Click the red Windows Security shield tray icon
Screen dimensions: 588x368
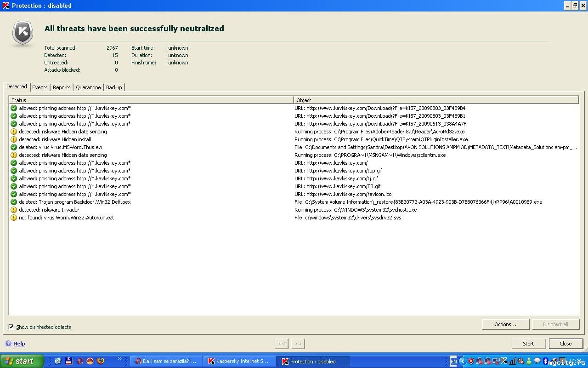click(x=471, y=361)
